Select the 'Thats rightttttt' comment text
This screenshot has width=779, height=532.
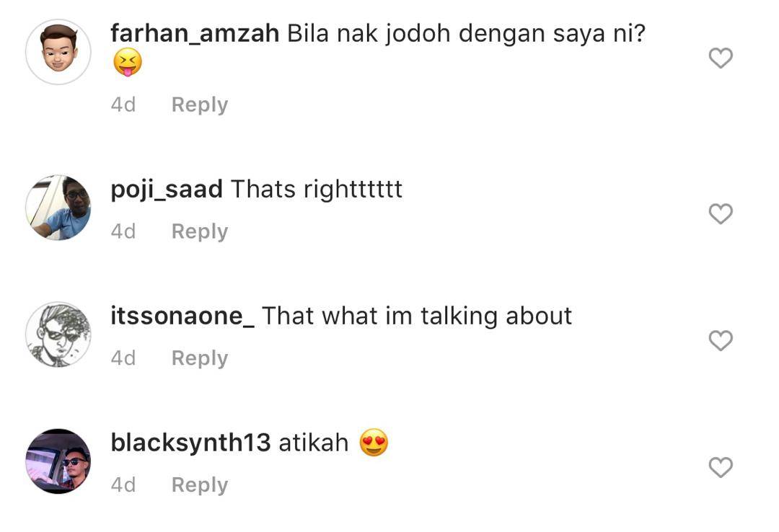click(317, 190)
